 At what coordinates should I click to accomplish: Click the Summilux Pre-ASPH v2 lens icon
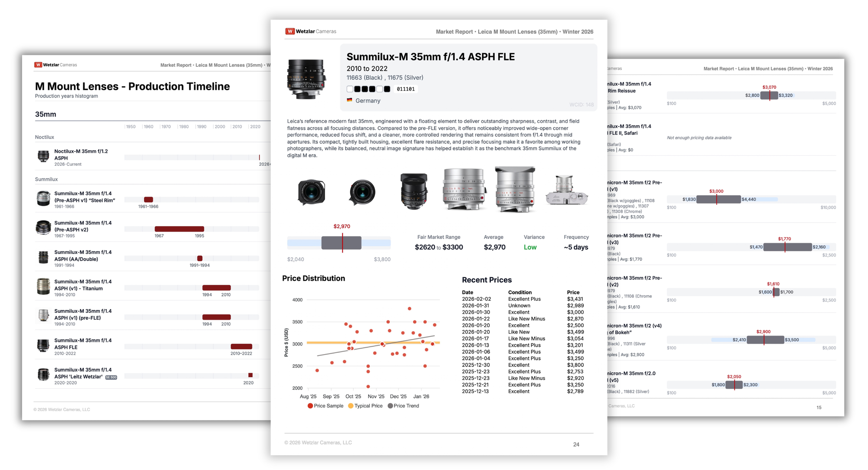pos(43,227)
